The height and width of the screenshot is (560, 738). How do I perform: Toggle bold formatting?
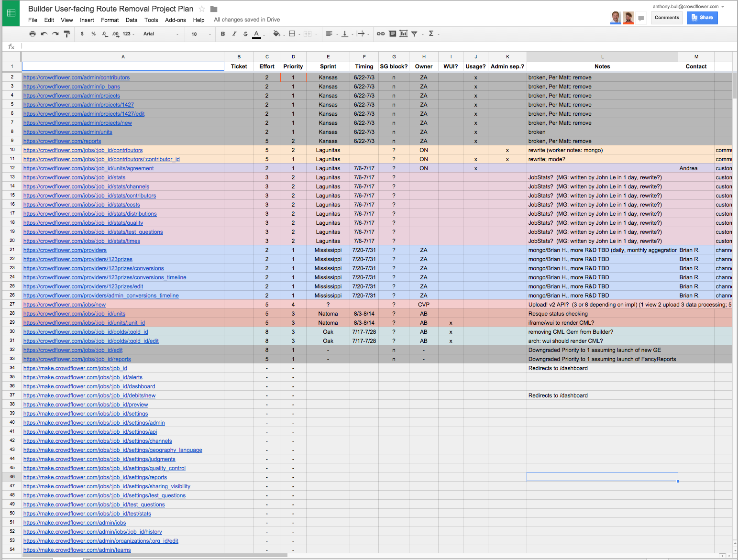point(223,34)
